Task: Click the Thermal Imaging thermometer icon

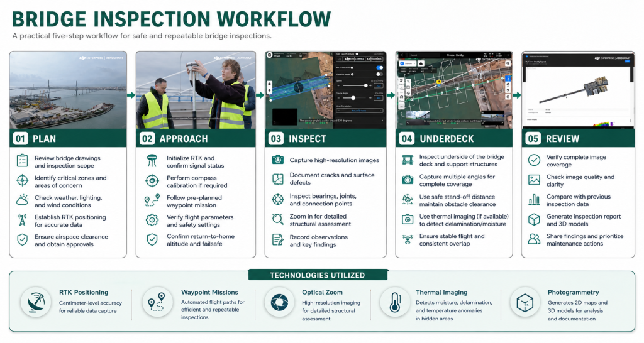Action: pos(395,302)
